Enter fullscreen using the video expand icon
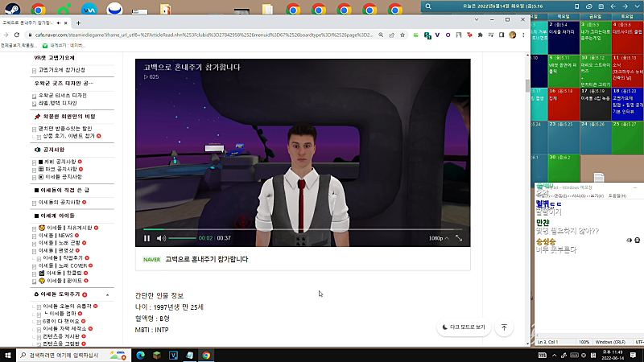Viewport: 644px width, 362px height. [459, 238]
